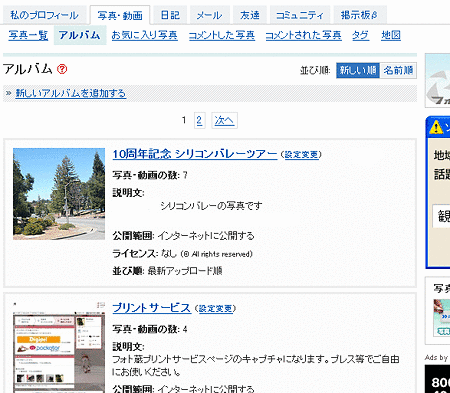Open コメントされた写真 link
Image resolution: width=450 pixels, height=393 pixels.
tap(303, 35)
